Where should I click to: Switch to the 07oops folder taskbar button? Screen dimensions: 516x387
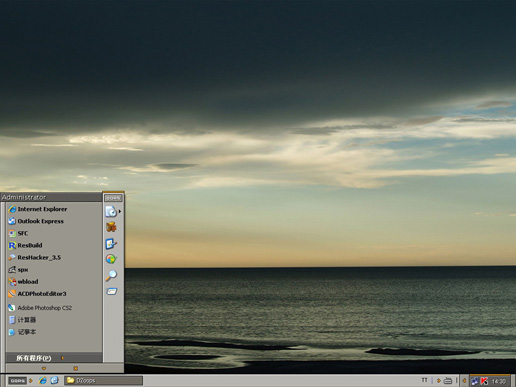point(103,380)
